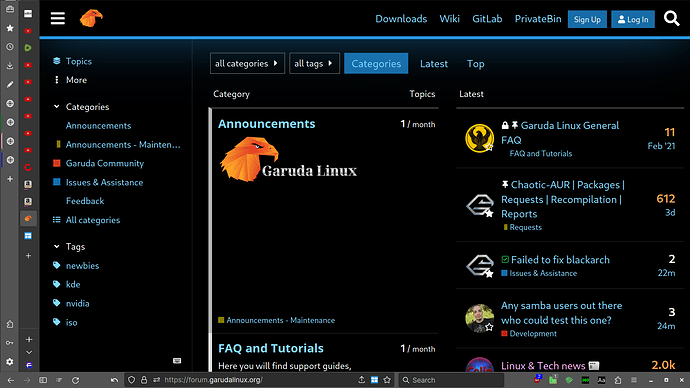Click the Log In button
The image size is (690, 388).
[x=633, y=19]
